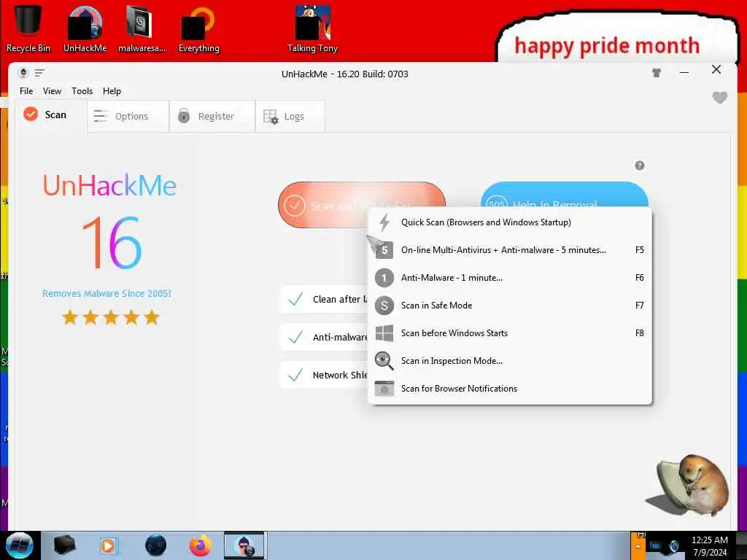Click the five-star rating row
Viewport: 747px width, 560px height.
[111, 317]
